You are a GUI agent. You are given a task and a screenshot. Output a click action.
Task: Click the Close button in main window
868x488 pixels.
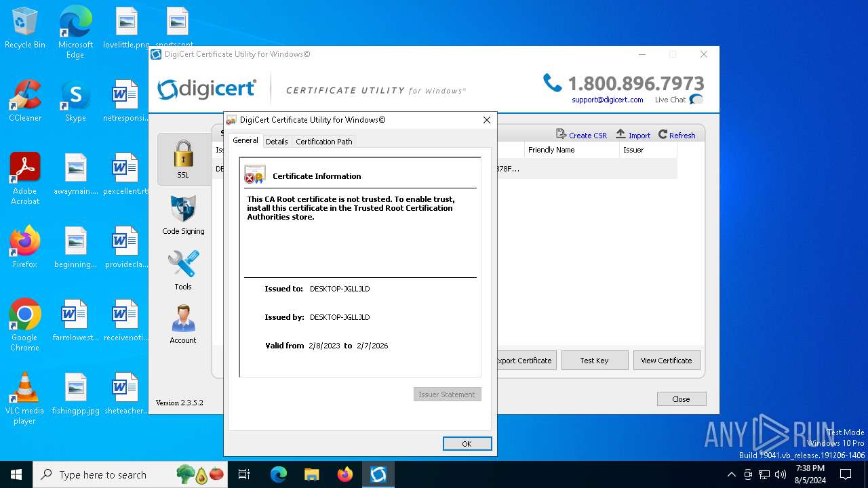tap(682, 399)
